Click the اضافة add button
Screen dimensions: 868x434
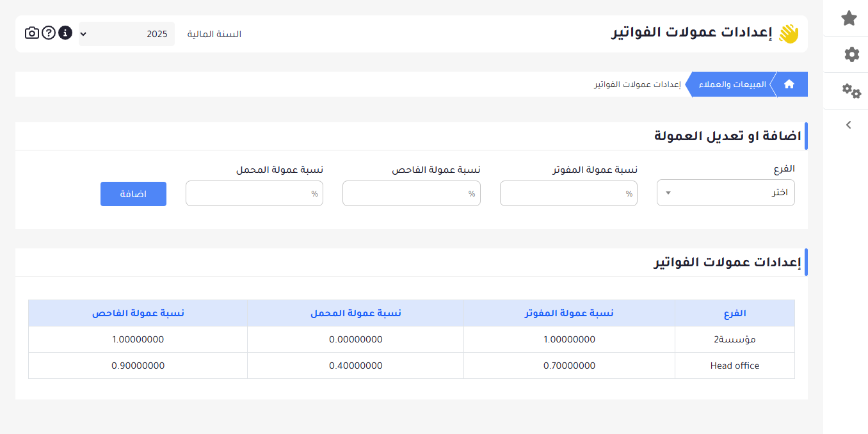[x=133, y=194]
